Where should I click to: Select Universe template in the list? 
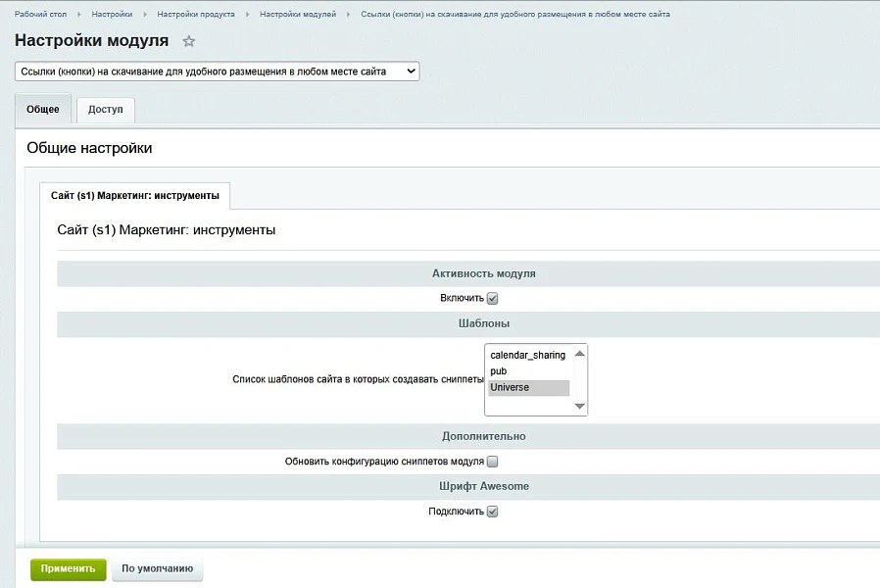[528, 387]
